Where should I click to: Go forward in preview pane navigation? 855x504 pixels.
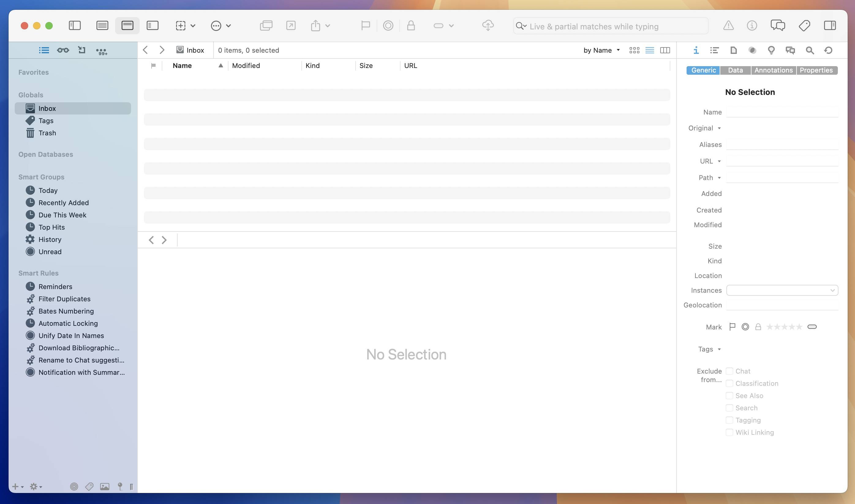pyautogui.click(x=164, y=240)
